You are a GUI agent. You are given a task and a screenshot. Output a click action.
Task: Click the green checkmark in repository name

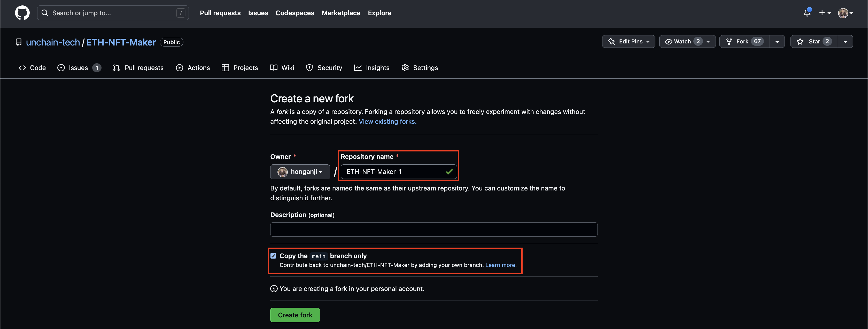pos(449,172)
